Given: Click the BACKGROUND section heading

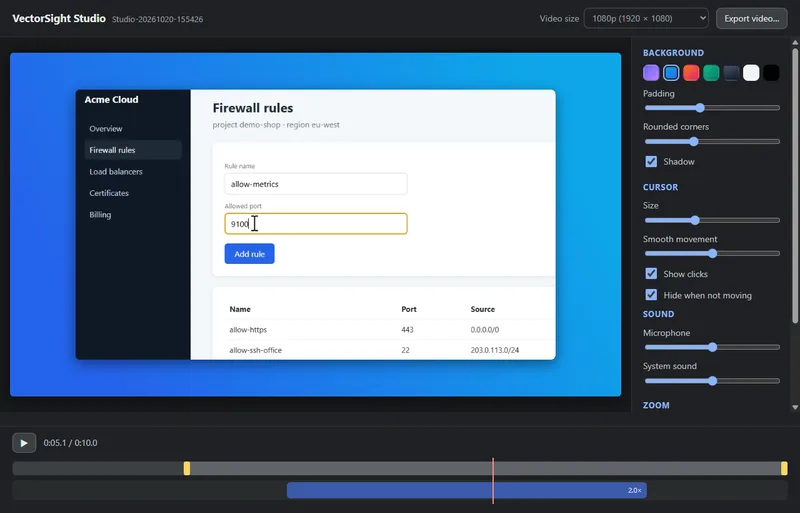Looking at the screenshot, I should click(x=673, y=53).
